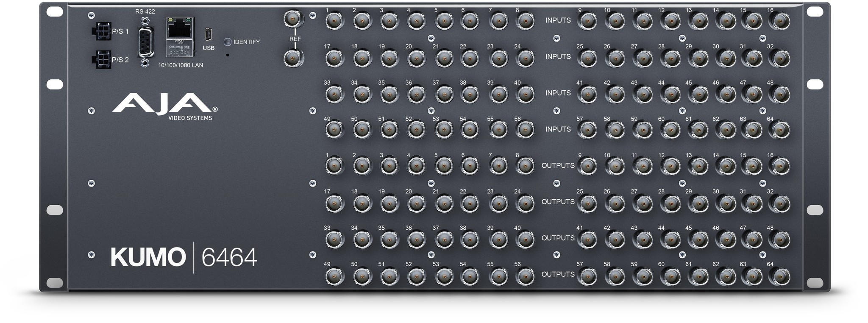
Task: Click the lower REF BNC connector
Action: point(293,58)
